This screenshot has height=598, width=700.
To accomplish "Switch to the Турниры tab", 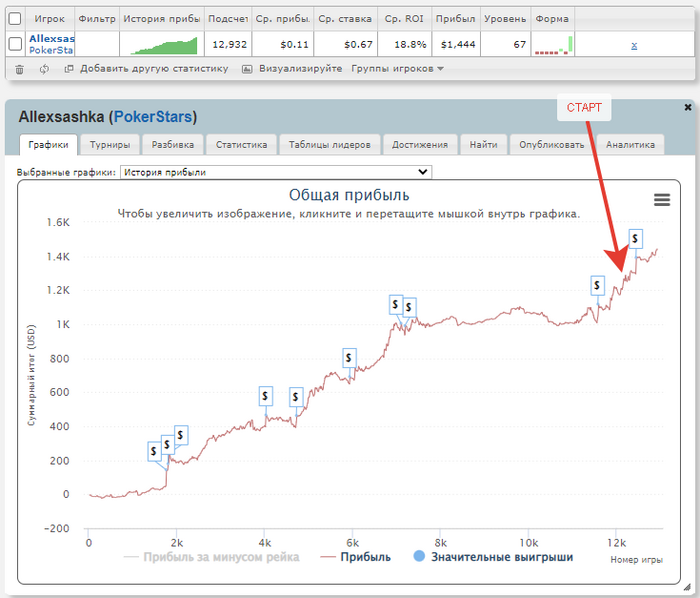I will pyautogui.click(x=110, y=145).
